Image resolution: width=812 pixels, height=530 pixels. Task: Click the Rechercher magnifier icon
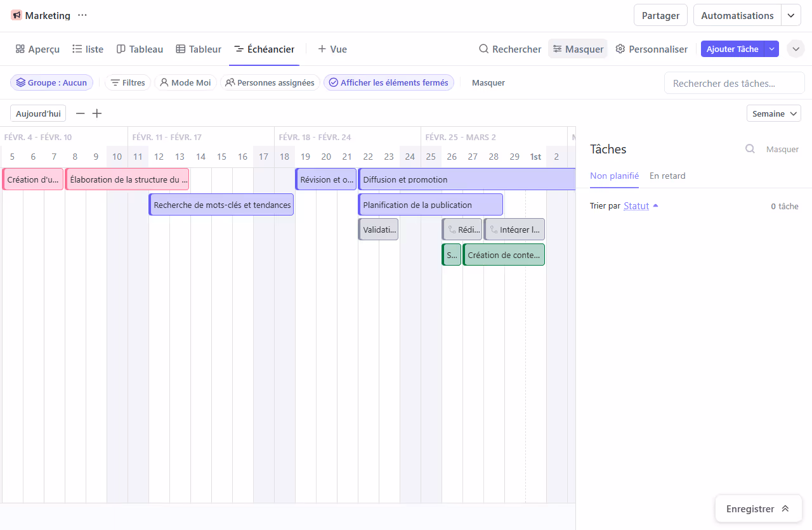[x=483, y=49]
